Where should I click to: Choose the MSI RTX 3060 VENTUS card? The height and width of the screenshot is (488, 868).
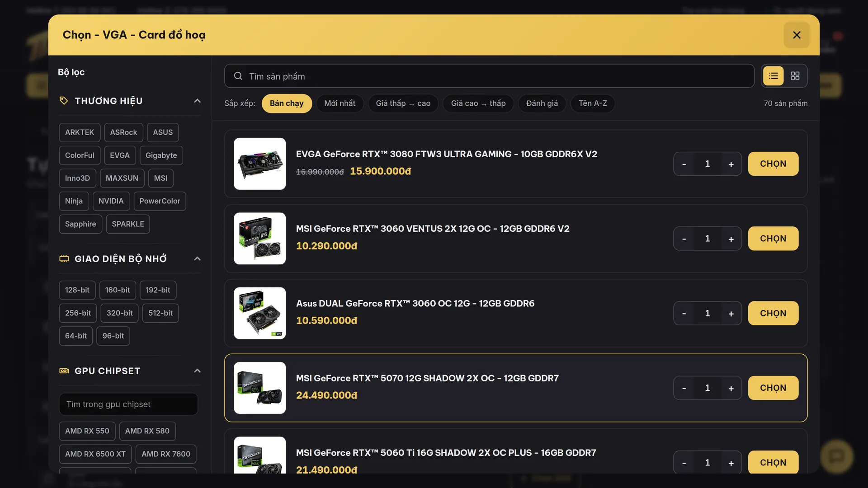[773, 239]
